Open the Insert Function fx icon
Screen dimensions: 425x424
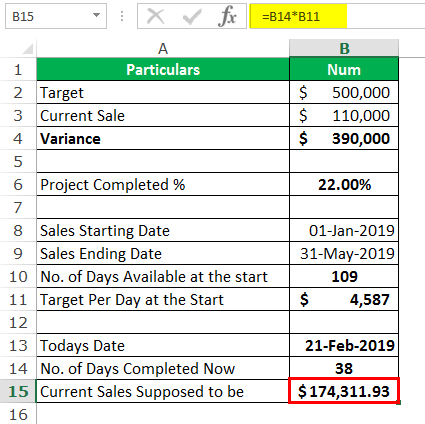point(227,16)
